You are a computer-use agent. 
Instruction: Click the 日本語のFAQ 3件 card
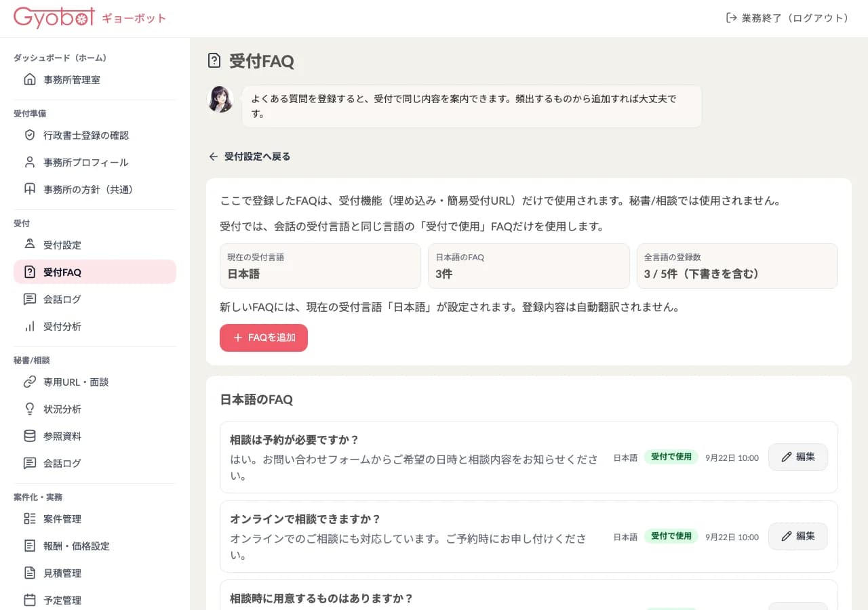pos(529,266)
